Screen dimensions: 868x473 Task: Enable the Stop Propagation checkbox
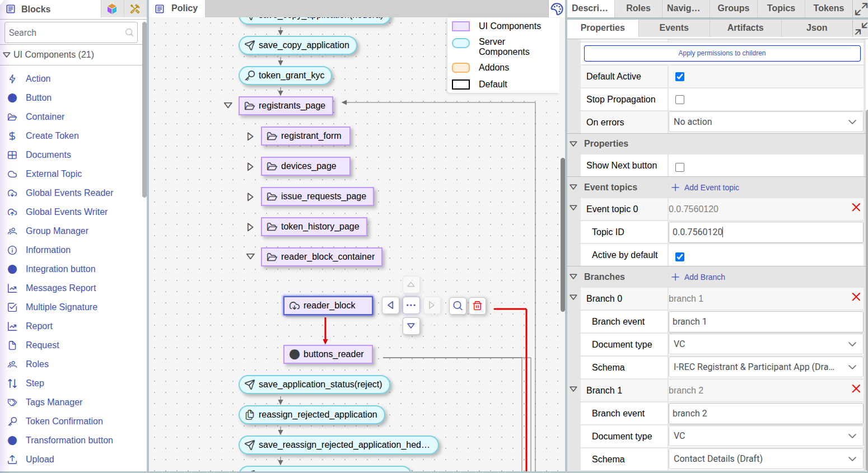[x=680, y=100]
